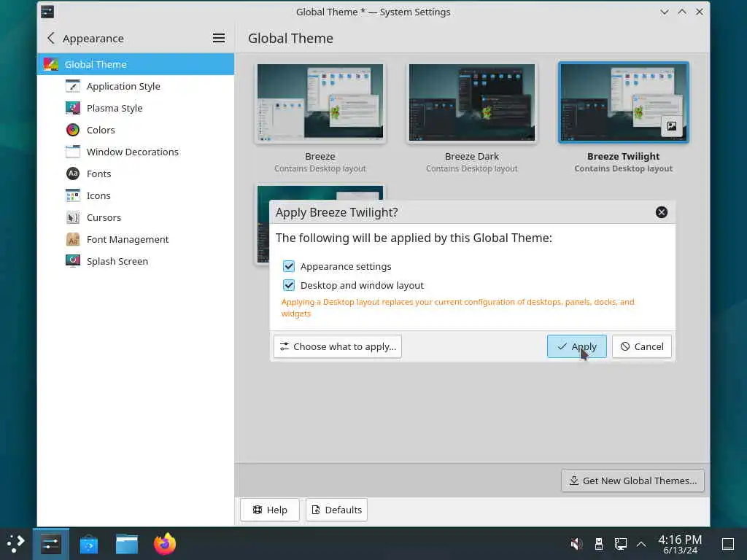The image size is (747, 560).
Task: Select the Colors category
Action: coord(135,130)
